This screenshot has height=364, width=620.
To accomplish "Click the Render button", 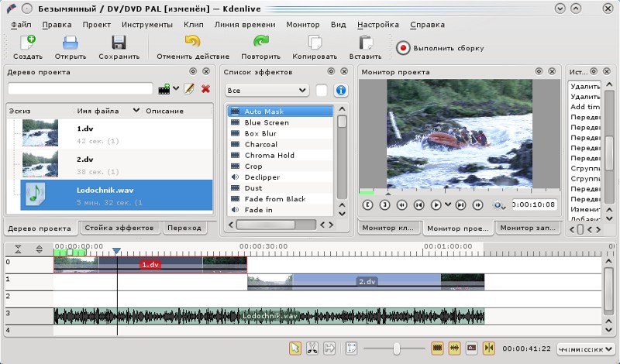I will tap(439, 48).
